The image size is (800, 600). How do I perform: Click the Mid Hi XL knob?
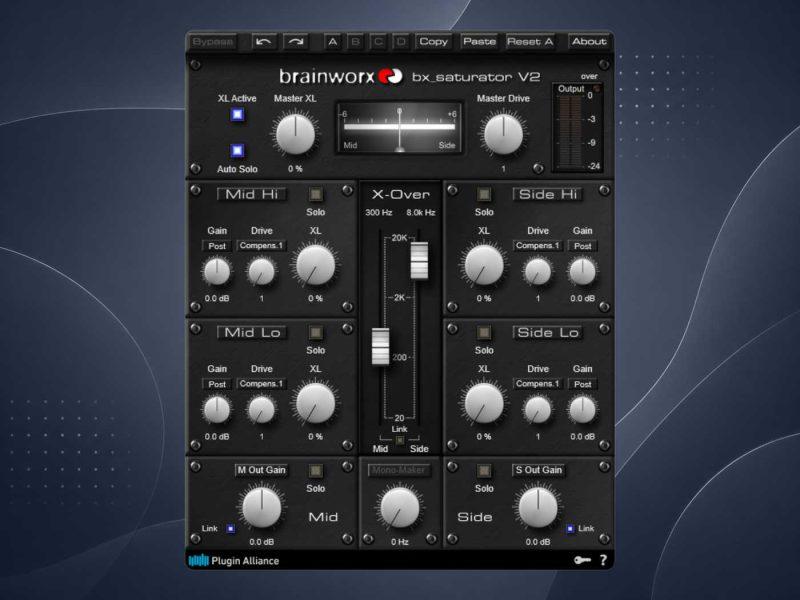pos(316,265)
